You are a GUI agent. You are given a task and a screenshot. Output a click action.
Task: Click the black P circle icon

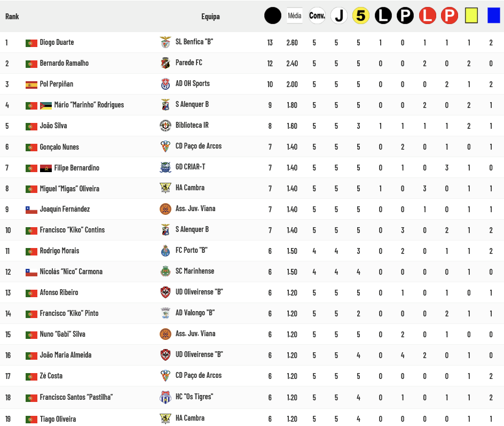405,16
